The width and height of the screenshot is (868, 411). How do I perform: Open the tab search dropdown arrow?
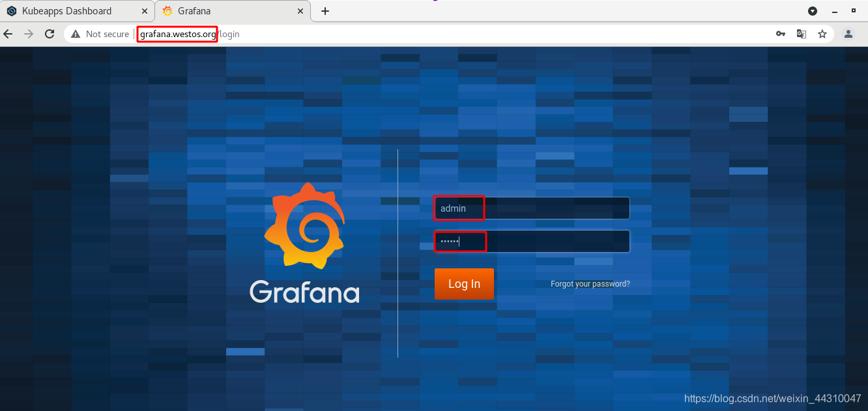click(x=813, y=11)
